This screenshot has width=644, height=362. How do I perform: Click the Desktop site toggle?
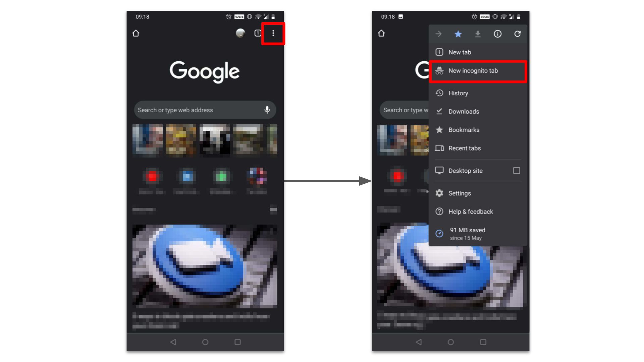click(517, 171)
